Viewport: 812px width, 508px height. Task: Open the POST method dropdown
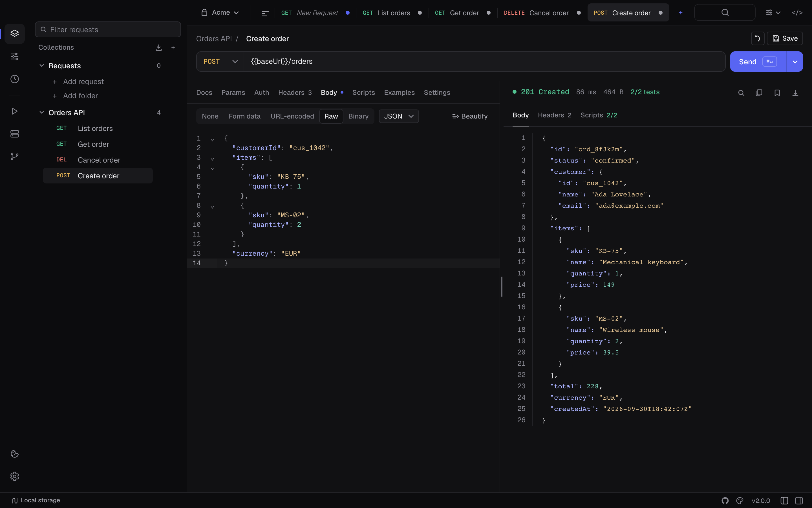coord(220,62)
